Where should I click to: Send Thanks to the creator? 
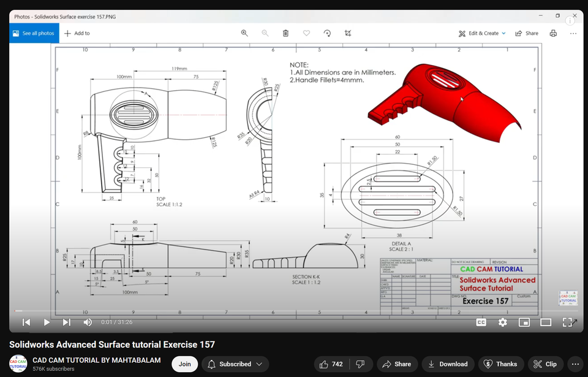point(500,364)
